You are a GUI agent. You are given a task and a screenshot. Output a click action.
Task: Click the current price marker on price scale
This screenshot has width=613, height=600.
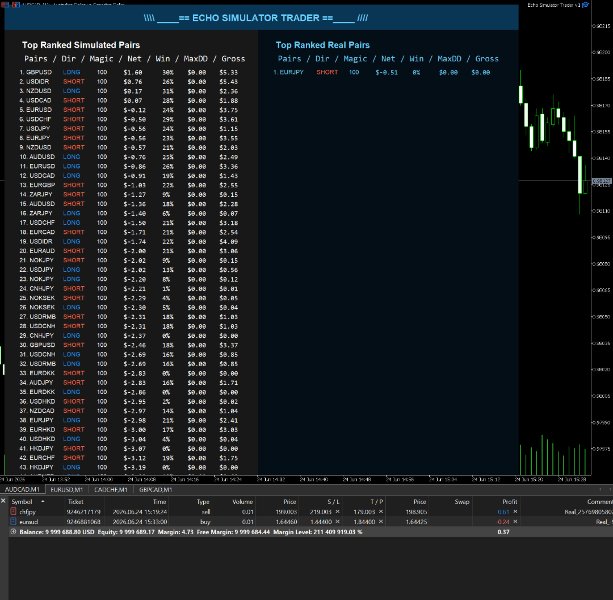602,181
